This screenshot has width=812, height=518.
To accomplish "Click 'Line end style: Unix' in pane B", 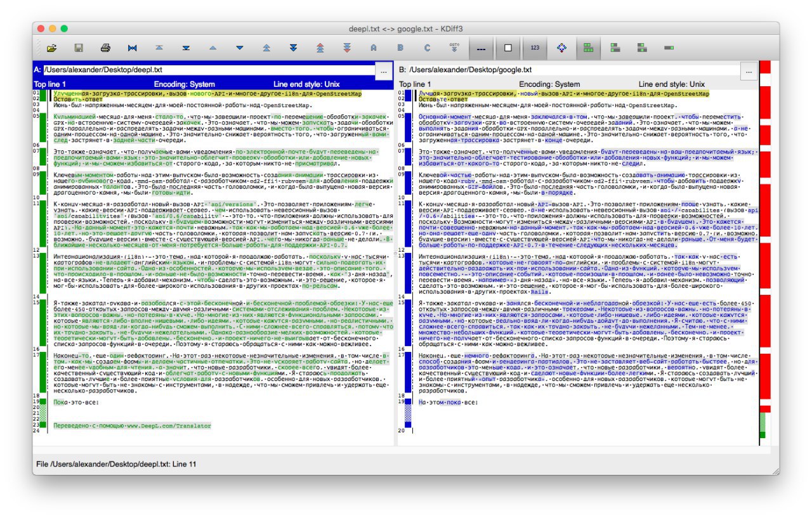I will [672, 84].
